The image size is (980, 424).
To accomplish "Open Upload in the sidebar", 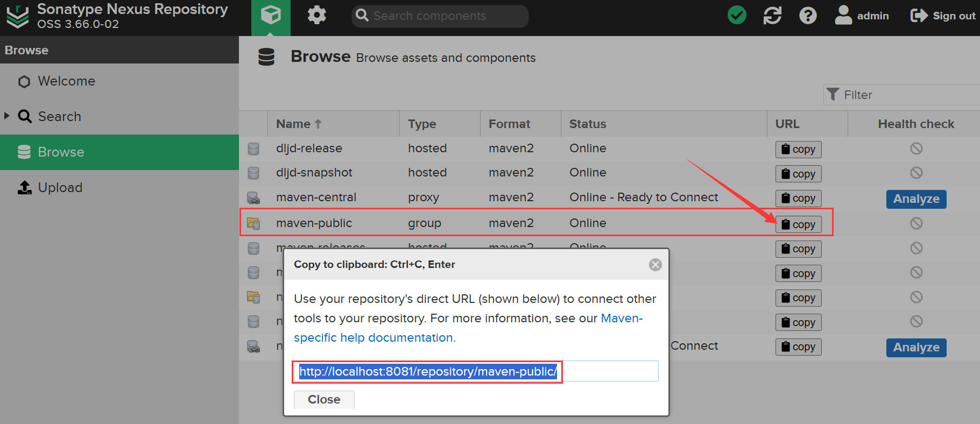I will (119, 188).
